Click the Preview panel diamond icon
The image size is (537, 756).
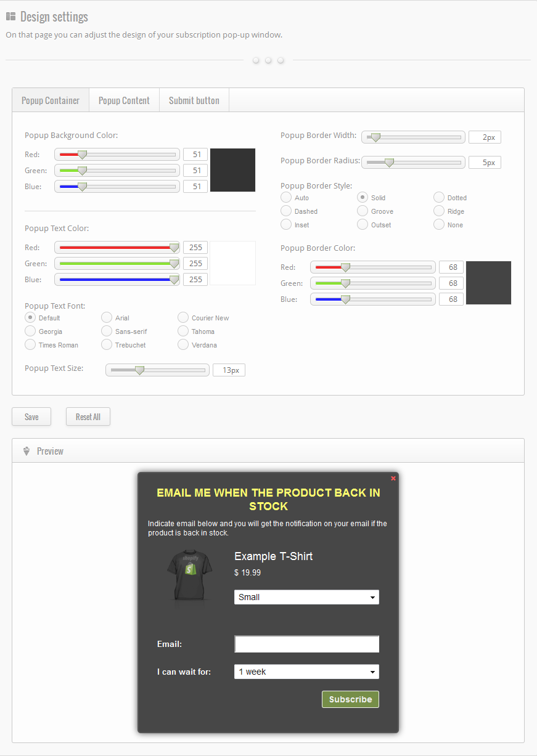[x=27, y=451]
